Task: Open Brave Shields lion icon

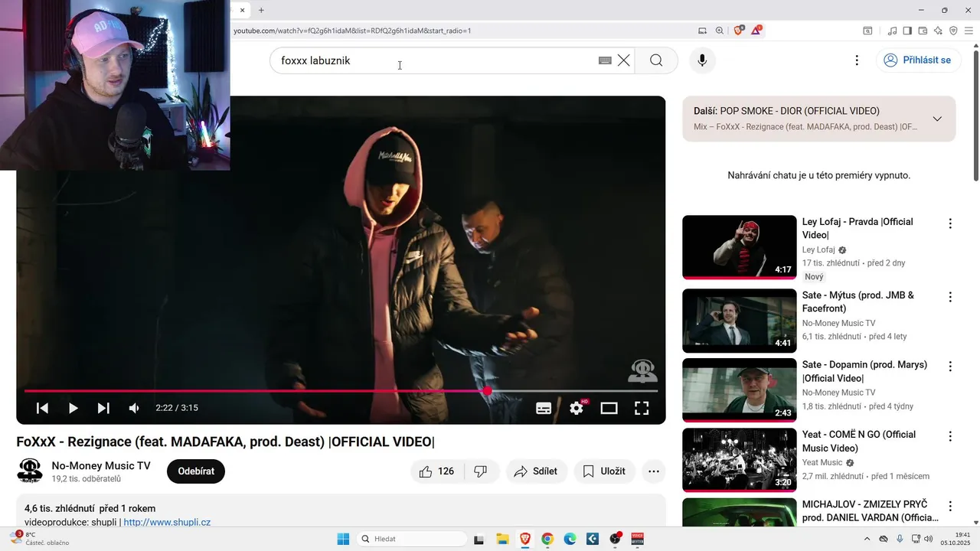Action: click(739, 31)
